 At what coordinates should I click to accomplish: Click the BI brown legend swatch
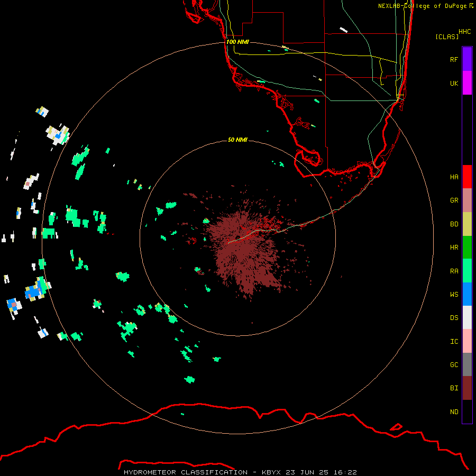click(x=467, y=388)
